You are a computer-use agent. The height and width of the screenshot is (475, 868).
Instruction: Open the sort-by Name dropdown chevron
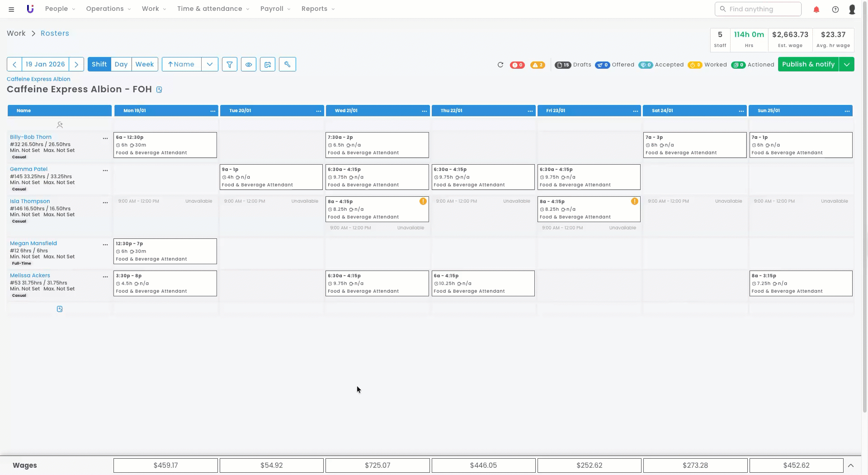210,64
